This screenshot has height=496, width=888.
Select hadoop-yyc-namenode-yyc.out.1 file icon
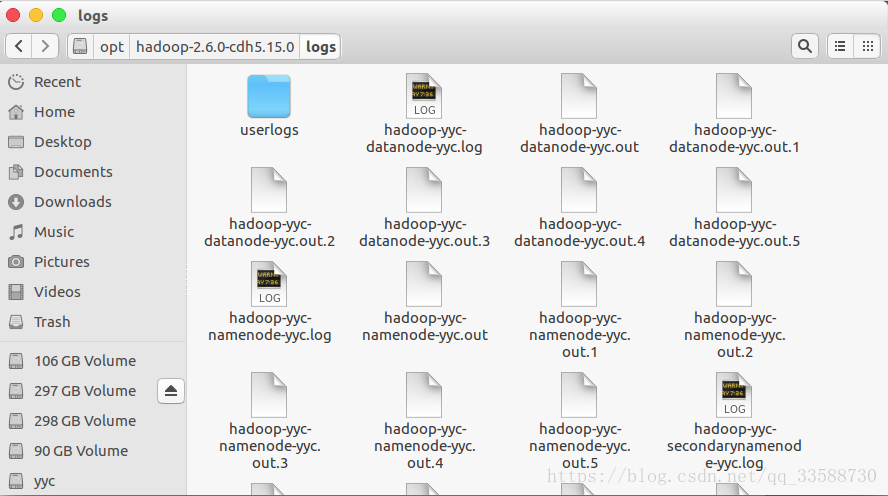point(579,284)
